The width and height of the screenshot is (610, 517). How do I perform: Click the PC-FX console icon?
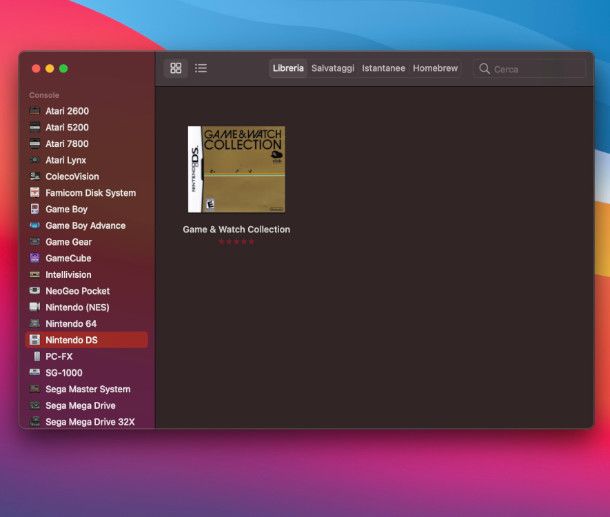pyautogui.click(x=37, y=356)
